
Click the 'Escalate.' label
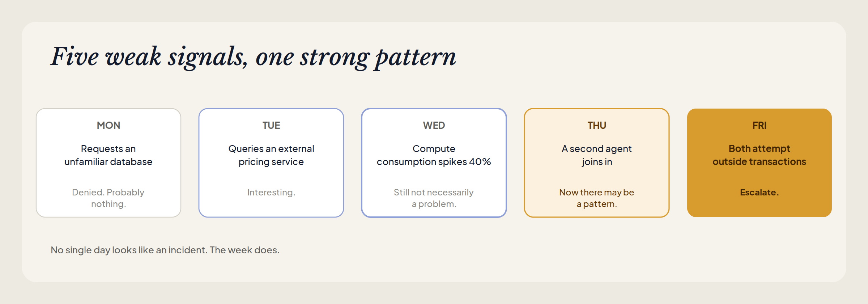[x=759, y=193]
